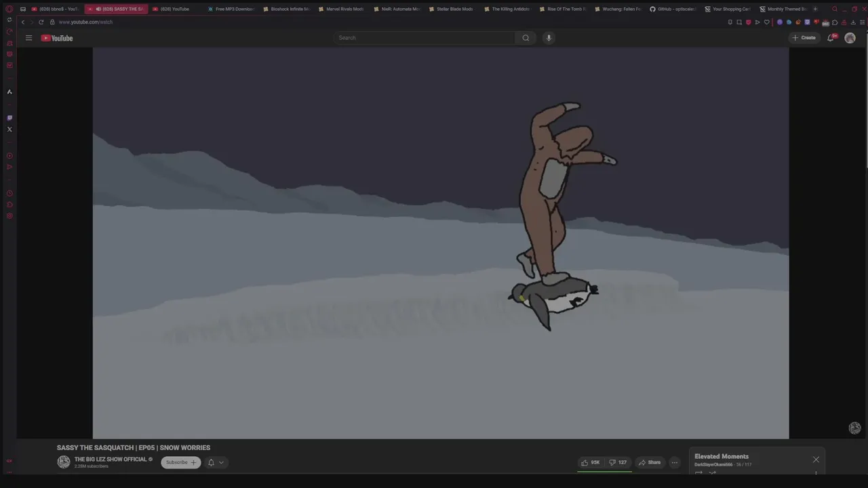Open the Twitch sidebar icon
The width and height of the screenshot is (868, 488).
click(x=9, y=118)
